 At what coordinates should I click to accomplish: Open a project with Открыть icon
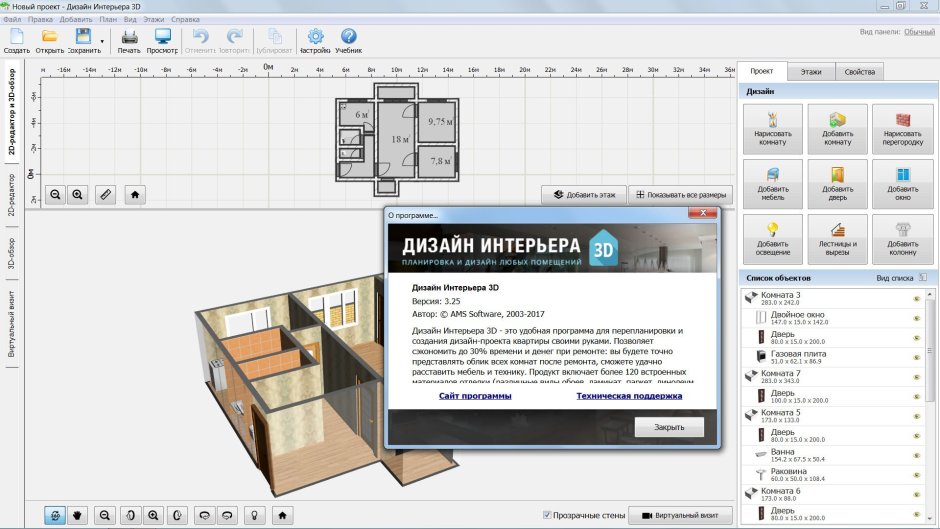50,37
